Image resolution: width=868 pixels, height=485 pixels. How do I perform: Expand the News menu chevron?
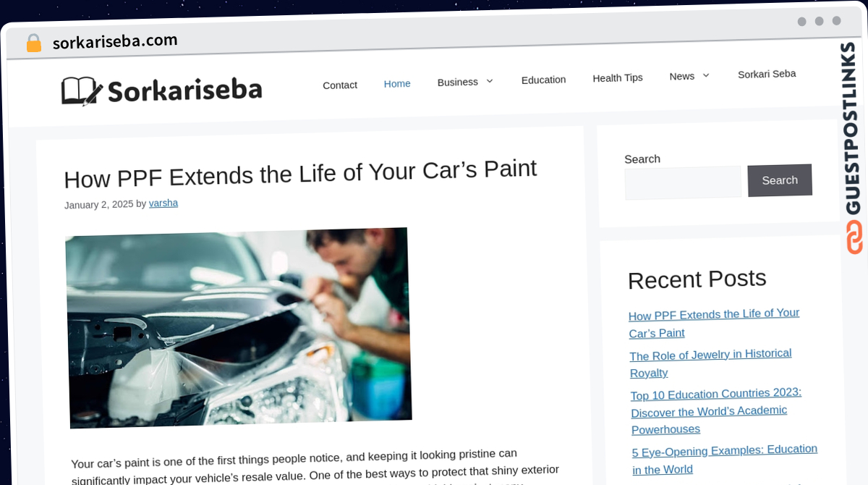[x=706, y=75]
